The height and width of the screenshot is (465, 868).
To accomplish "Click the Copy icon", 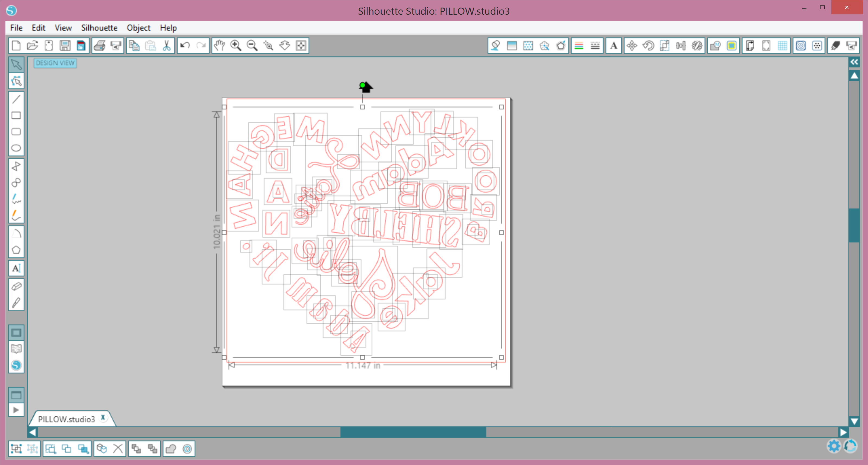I will 135,46.
